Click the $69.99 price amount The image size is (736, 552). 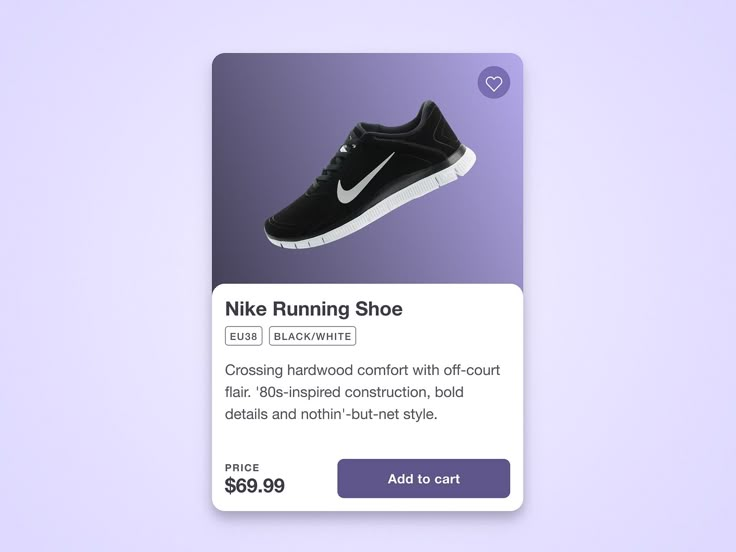254,486
